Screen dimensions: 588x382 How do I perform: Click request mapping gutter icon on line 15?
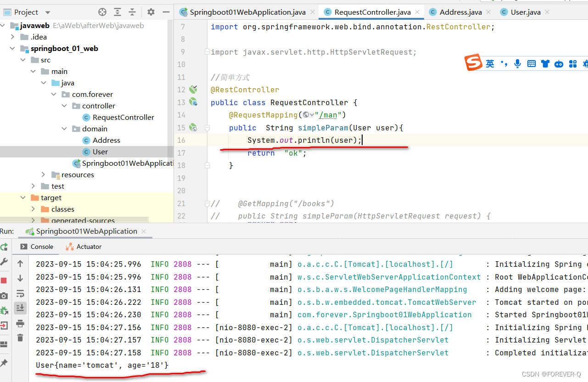pyautogui.click(x=193, y=127)
